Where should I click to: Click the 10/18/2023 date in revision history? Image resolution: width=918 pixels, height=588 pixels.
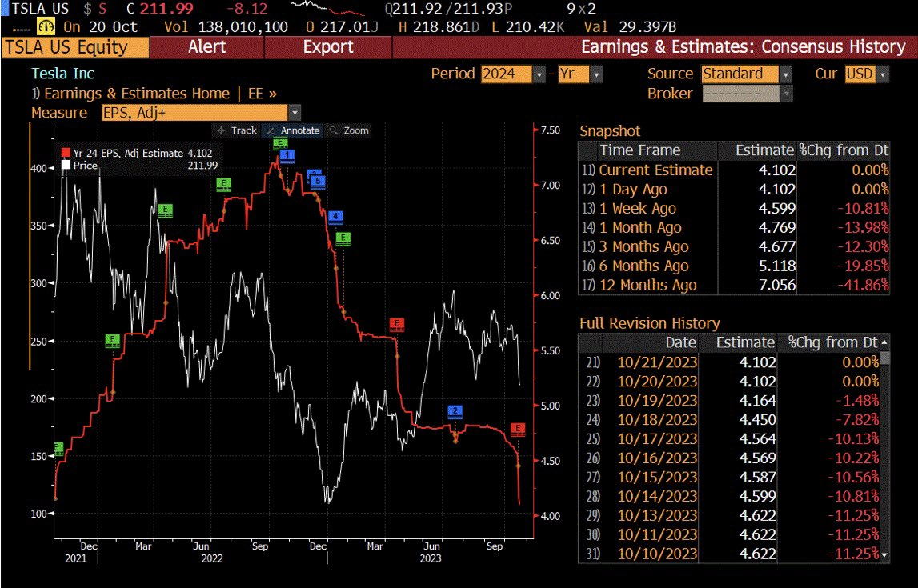tap(657, 420)
